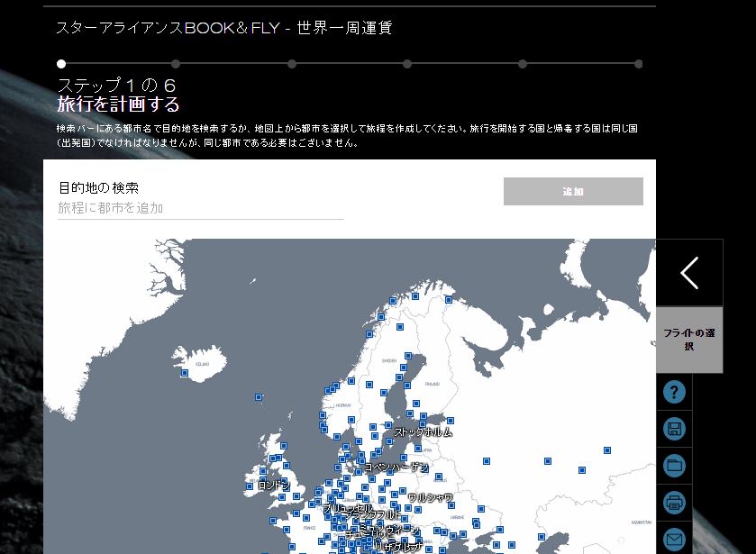756x554 pixels.
Task: Select the last step dot in progress bar
Action: pyautogui.click(x=638, y=64)
